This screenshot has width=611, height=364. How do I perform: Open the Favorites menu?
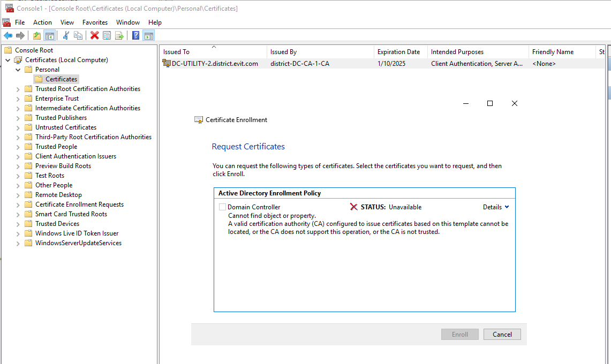[95, 22]
